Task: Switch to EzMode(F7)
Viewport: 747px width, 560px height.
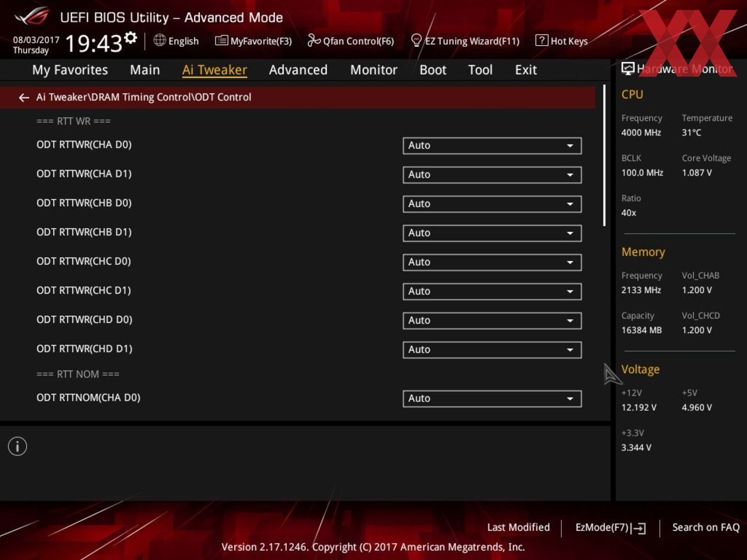Action: [x=610, y=528]
